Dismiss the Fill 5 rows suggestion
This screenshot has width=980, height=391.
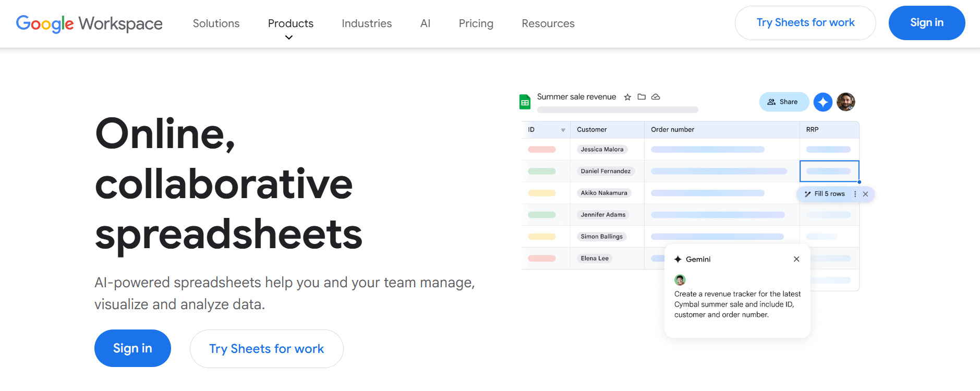(x=866, y=194)
